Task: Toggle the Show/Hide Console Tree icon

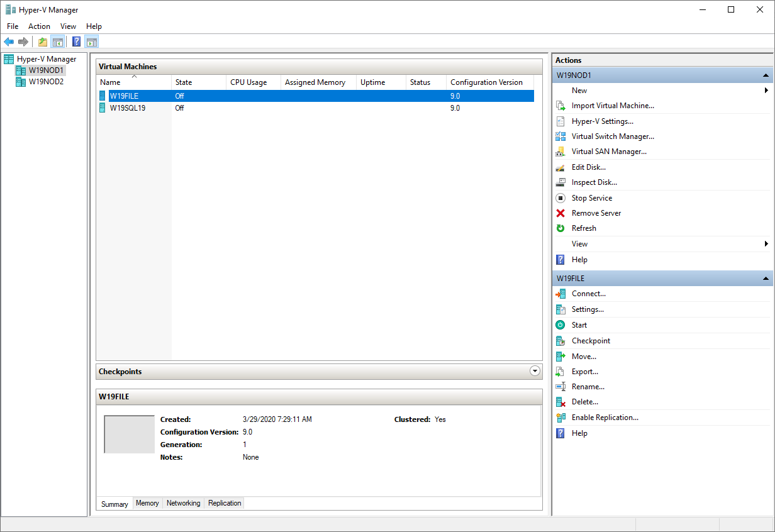Action: tap(57, 42)
